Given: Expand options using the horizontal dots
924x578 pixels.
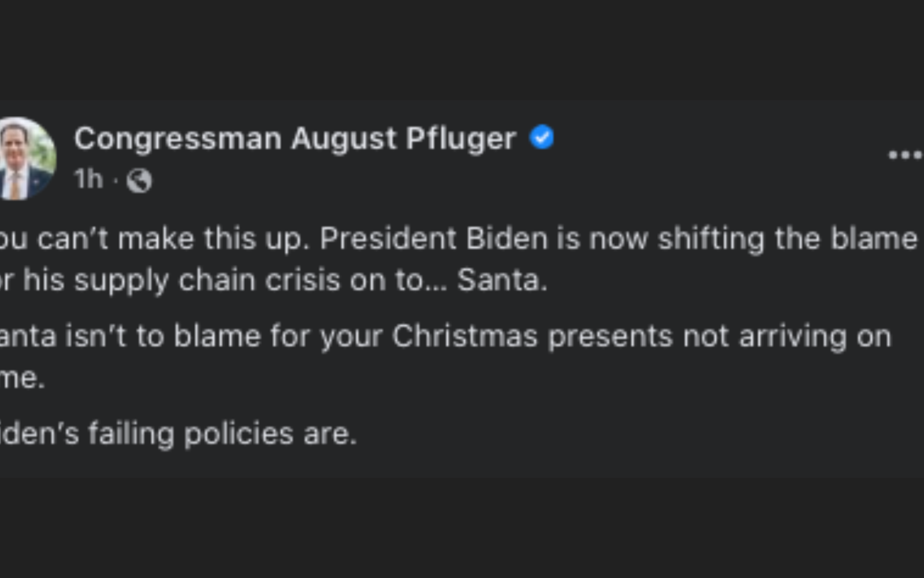Looking at the screenshot, I should 905,154.
